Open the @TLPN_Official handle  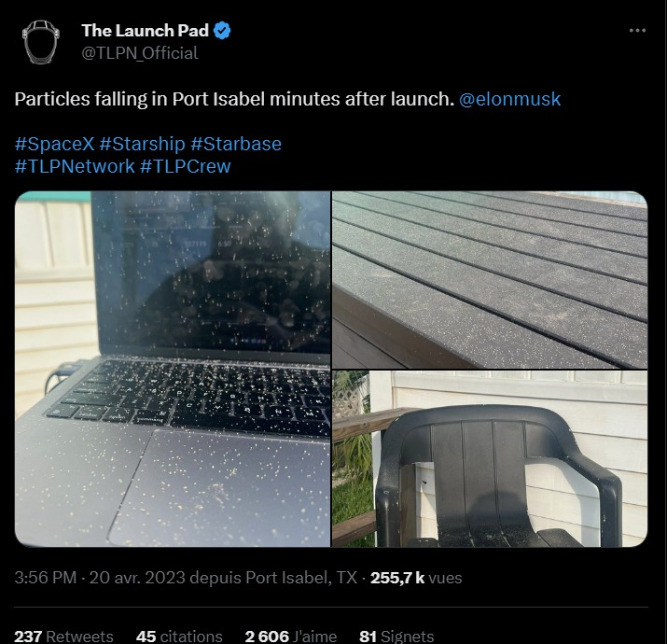click(140, 53)
